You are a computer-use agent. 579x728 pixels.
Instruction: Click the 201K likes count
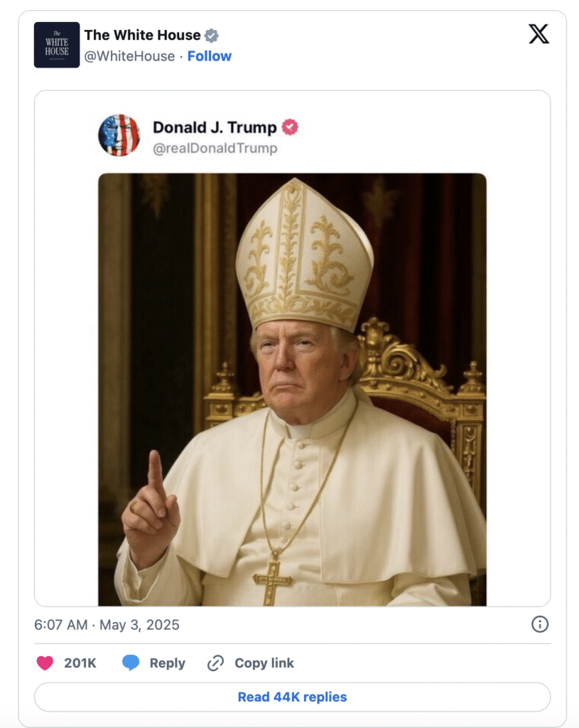point(80,663)
